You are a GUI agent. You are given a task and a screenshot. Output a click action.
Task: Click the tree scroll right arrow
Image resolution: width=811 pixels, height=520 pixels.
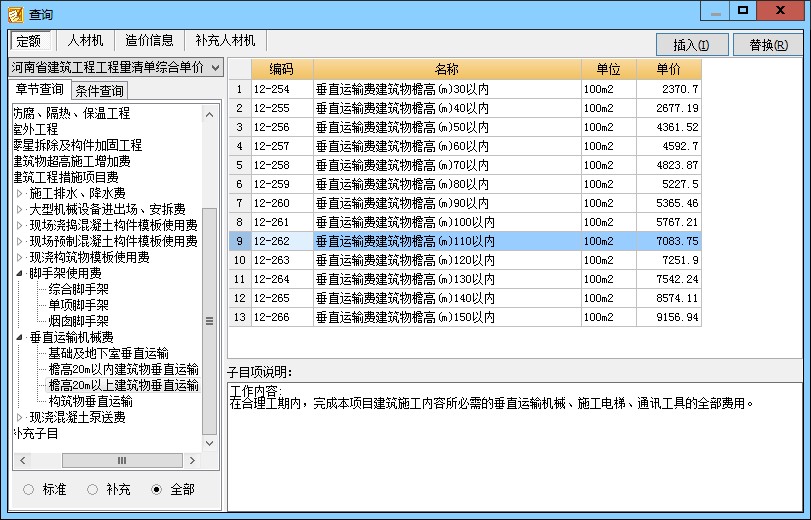pyautogui.click(x=192, y=460)
